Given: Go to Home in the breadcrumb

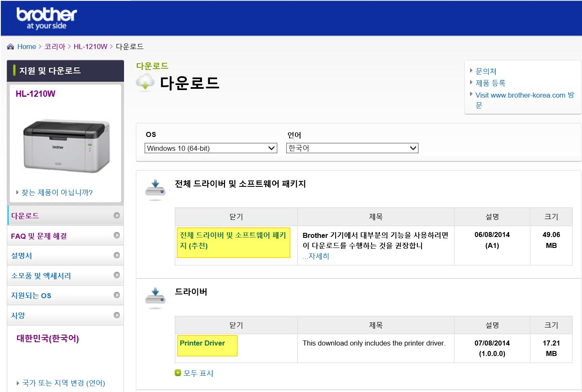Looking at the screenshot, I should tap(27, 46).
